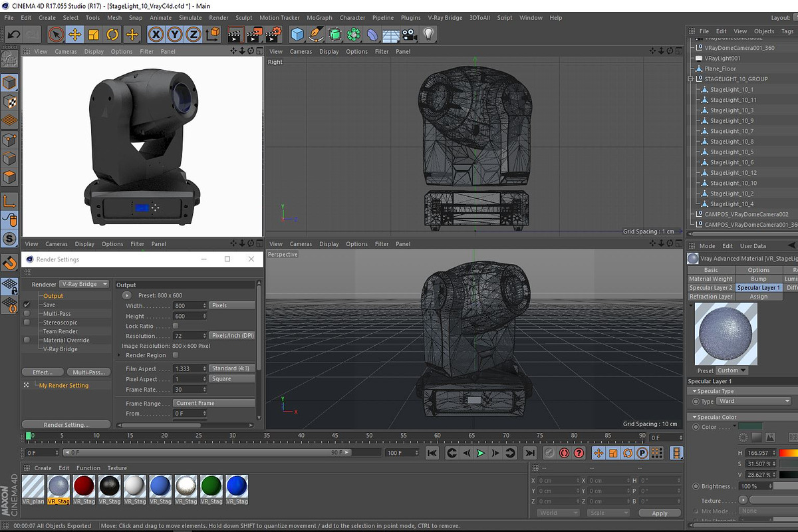Image resolution: width=798 pixels, height=532 pixels.
Task: Open the Pixels unit dropdown for Width
Action: point(231,305)
